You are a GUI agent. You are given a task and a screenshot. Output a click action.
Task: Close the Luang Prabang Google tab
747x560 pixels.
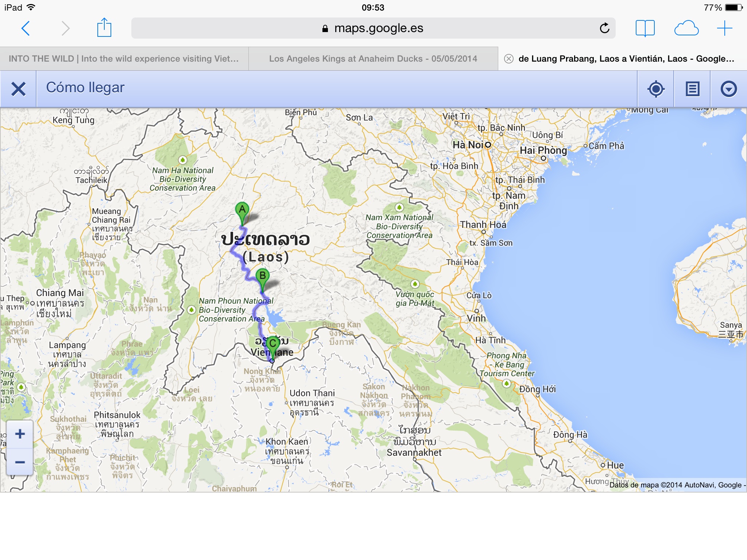509,59
